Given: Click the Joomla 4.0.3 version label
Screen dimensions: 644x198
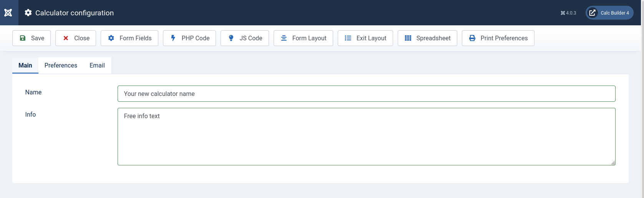Looking at the screenshot, I should point(569,13).
